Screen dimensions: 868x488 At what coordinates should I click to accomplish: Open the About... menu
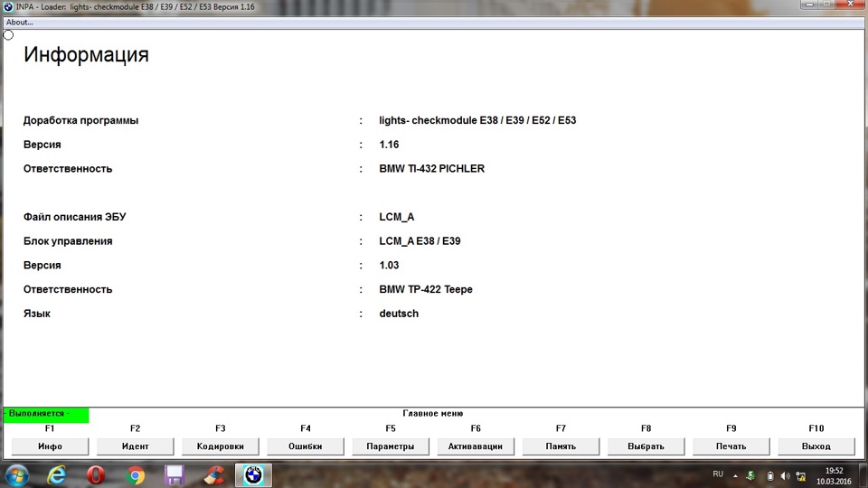(x=19, y=22)
